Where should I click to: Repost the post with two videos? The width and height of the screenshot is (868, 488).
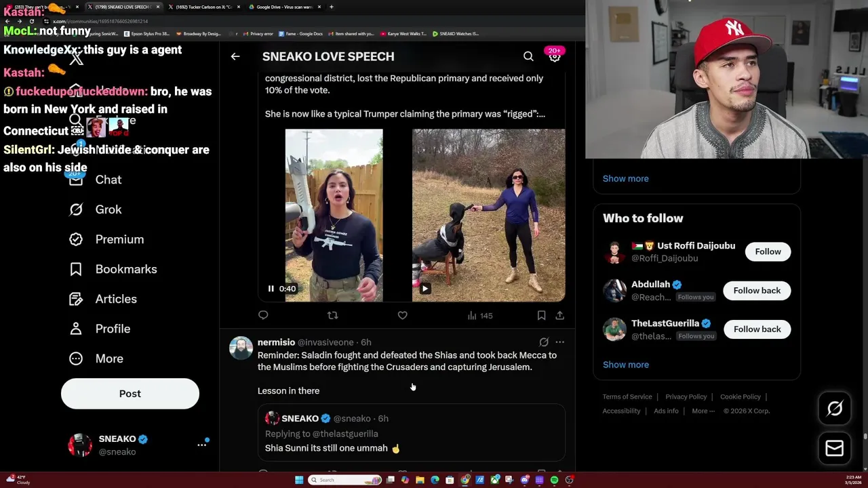pos(332,315)
